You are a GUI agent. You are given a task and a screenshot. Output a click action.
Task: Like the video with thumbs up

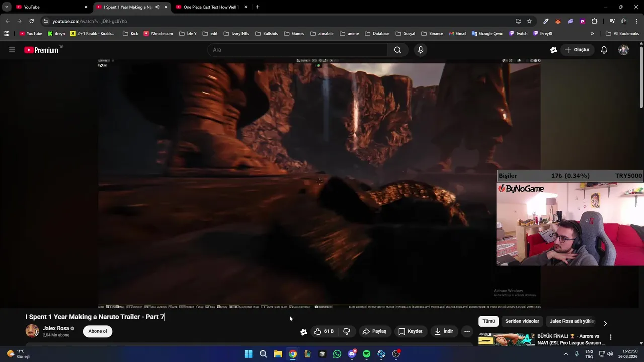click(324, 331)
